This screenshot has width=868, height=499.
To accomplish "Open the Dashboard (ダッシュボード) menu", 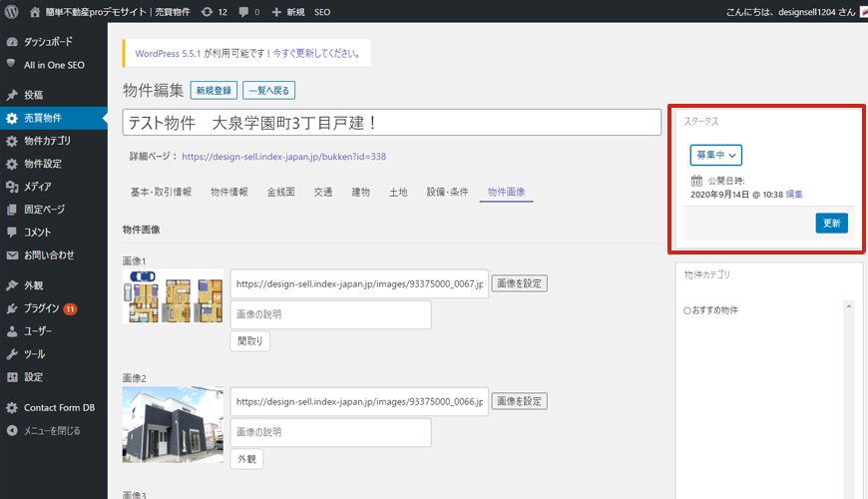I will click(x=48, y=42).
